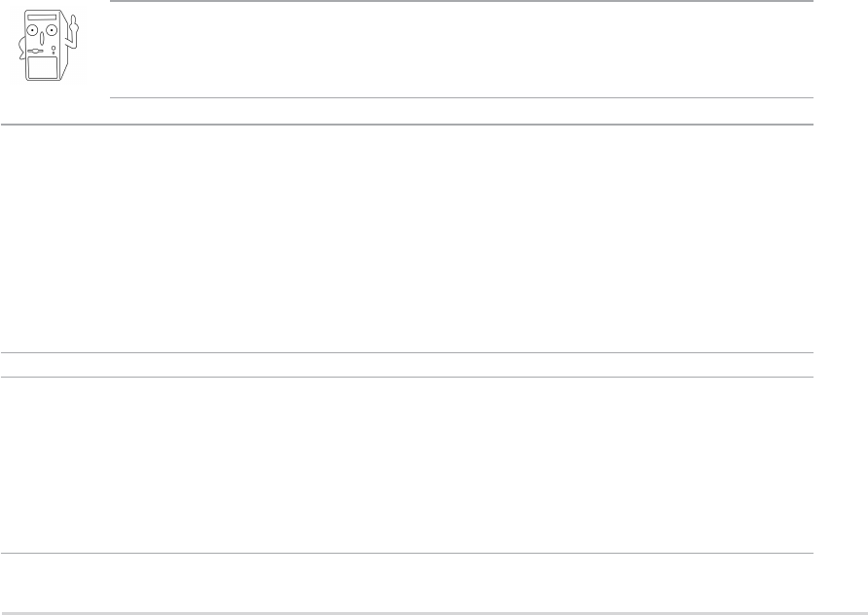This screenshot has width=868, height=615.
Task: Click the computer mascot note icon
Action: pyautogui.click(x=49, y=49)
